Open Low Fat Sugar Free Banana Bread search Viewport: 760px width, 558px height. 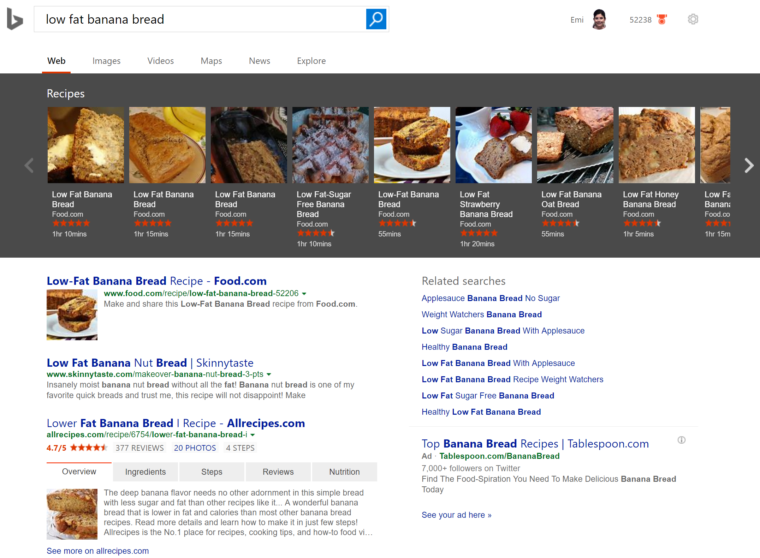[488, 396]
